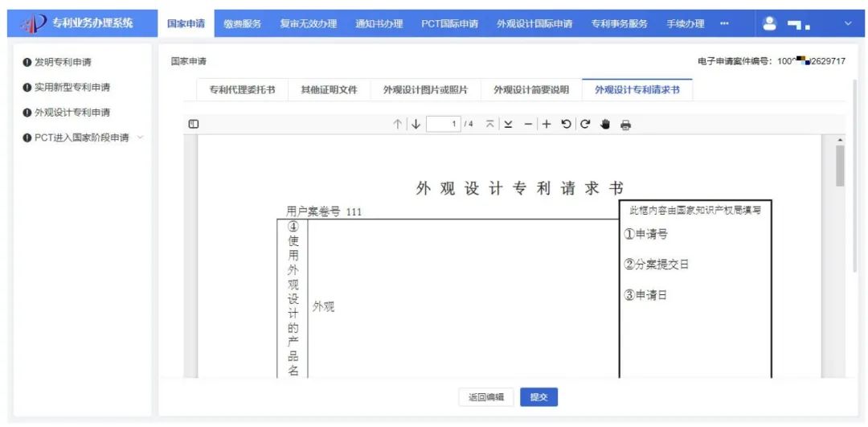Image resolution: width=868 pixels, height=427 pixels.
Task: Switch to 外观设计图片或照片 tab
Action: tap(425, 90)
